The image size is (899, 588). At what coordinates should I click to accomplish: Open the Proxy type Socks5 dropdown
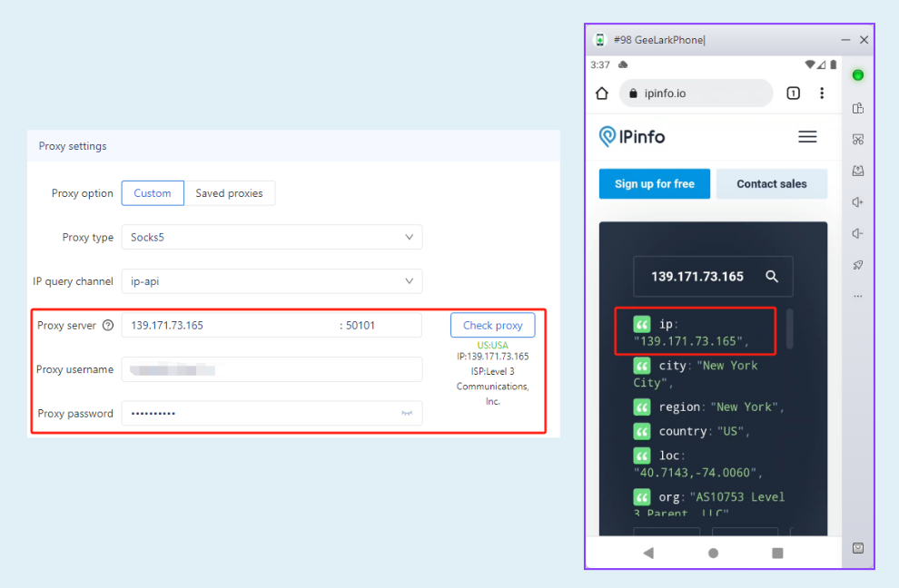tap(272, 237)
